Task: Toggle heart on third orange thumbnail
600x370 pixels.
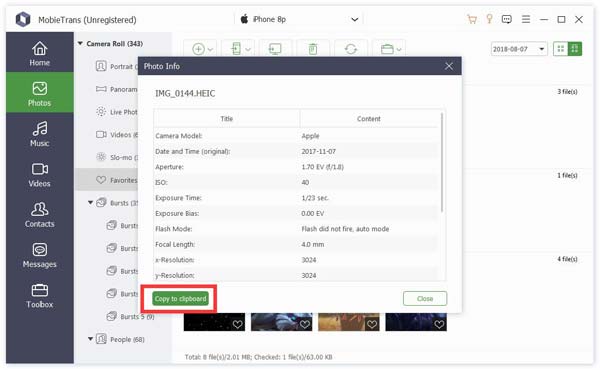Action: (x=372, y=324)
